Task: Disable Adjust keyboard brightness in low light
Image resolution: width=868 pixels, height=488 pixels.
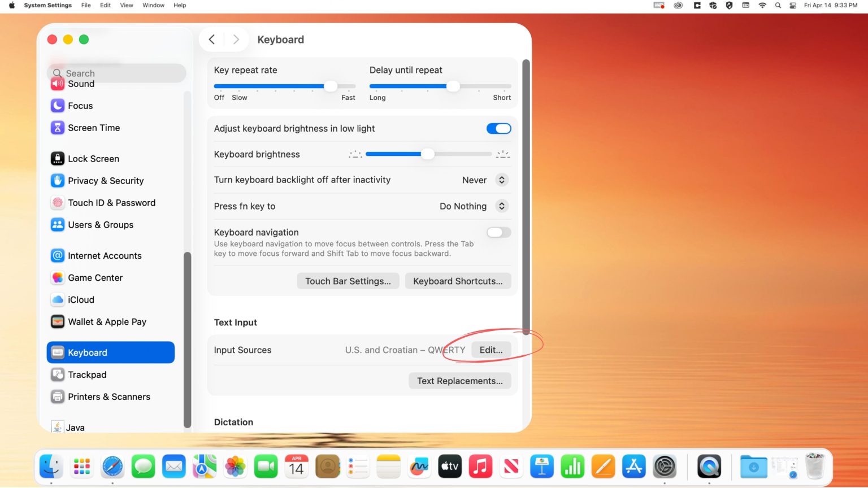Action: [498, 128]
